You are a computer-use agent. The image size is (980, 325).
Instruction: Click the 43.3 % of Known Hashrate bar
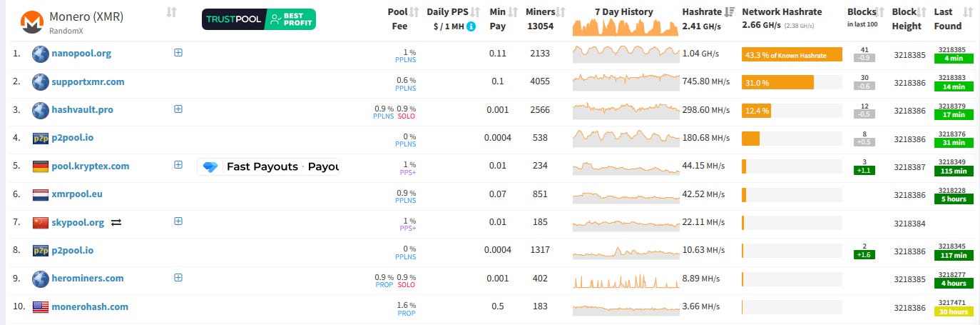(x=792, y=55)
